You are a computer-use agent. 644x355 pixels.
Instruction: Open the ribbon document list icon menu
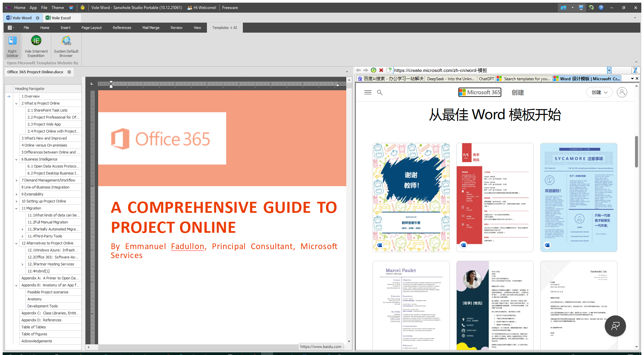[11, 28]
